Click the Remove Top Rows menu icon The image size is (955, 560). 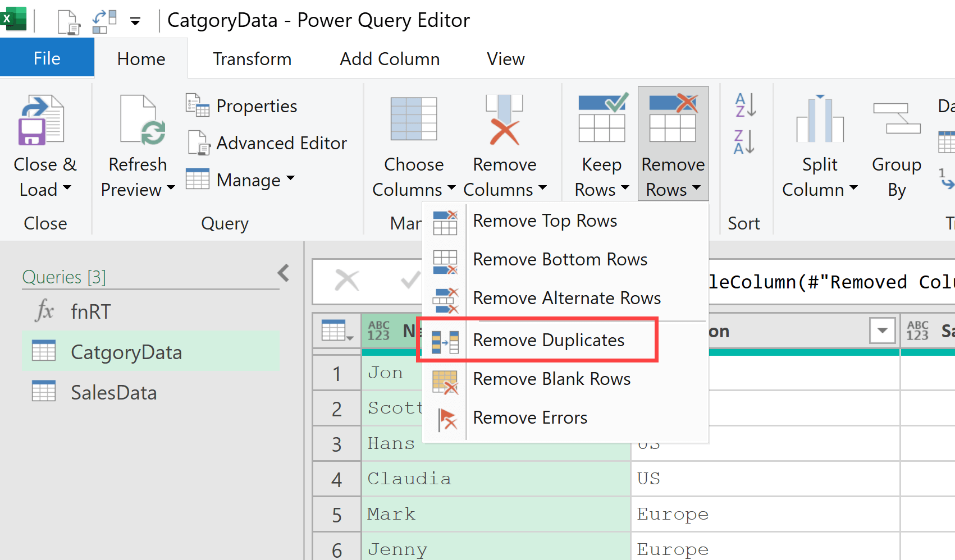pyautogui.click(x=445, y=222)
